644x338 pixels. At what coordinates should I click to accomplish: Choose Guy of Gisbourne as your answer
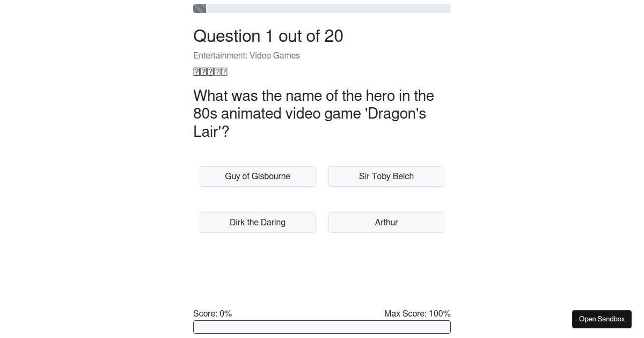[x=258, y=176]
